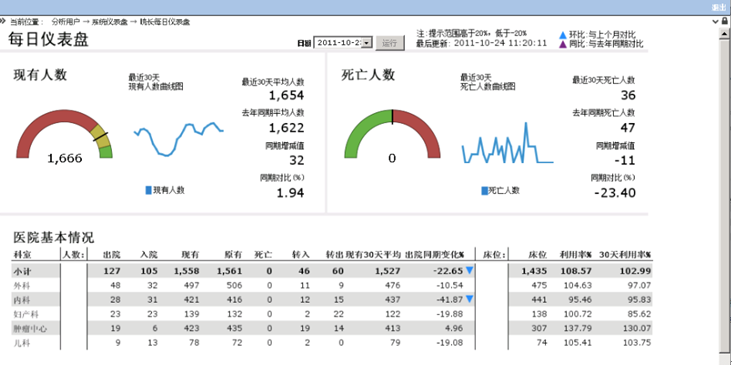Click the 转出 column header

pyautogui.click(x=335, y=255)
